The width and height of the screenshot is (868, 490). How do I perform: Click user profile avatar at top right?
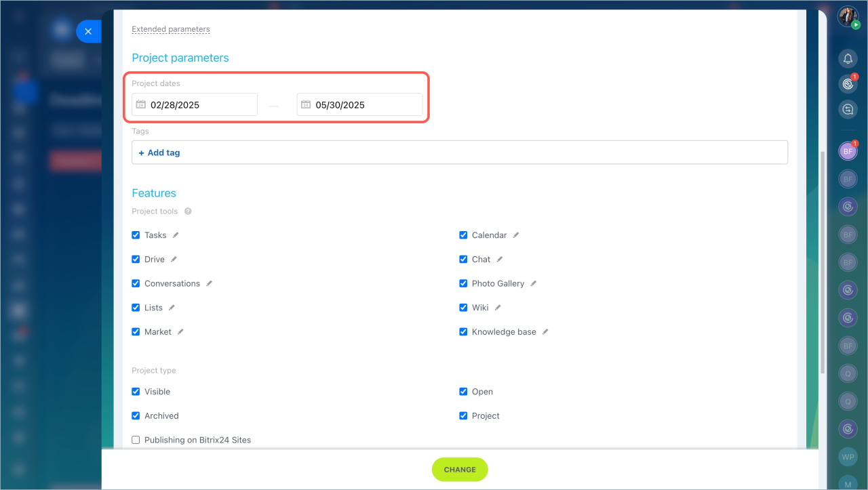[x=848, y=16]
